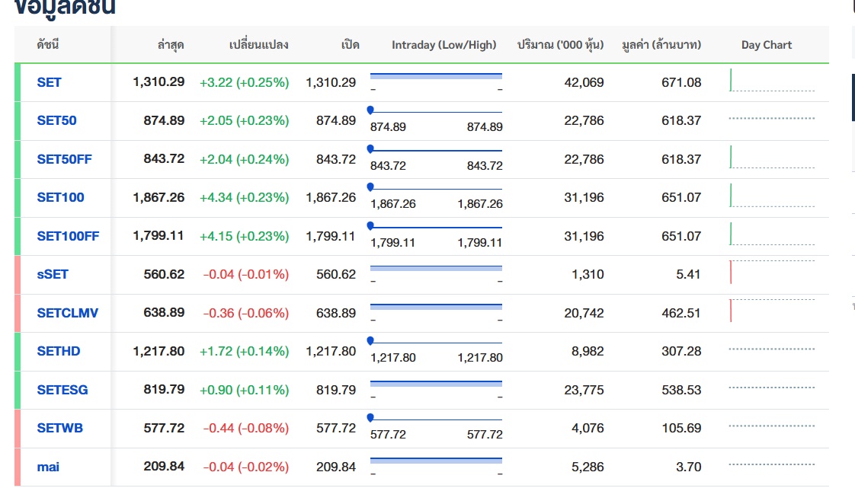Click the SET50FF index name
The width and height of the screenshot is (855, 504).
point(64,159)
